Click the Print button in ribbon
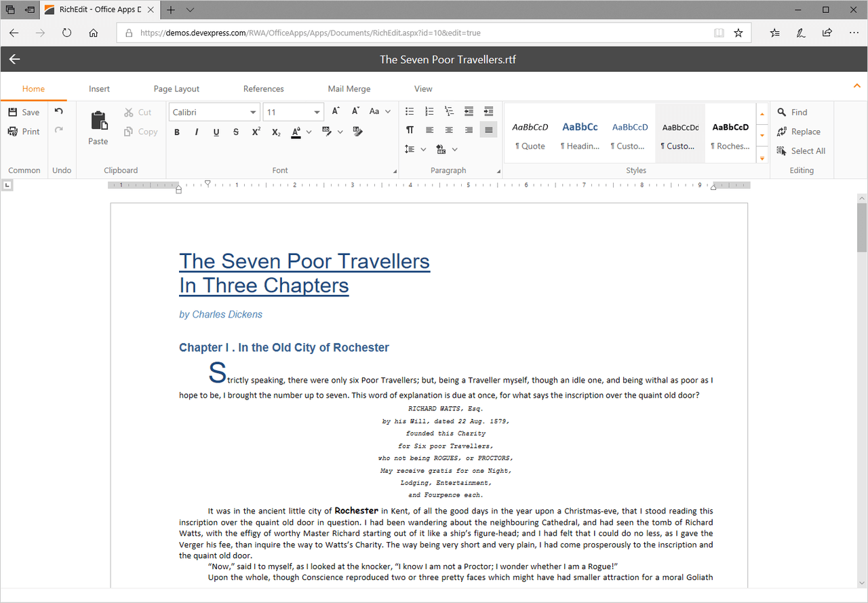 24,132
